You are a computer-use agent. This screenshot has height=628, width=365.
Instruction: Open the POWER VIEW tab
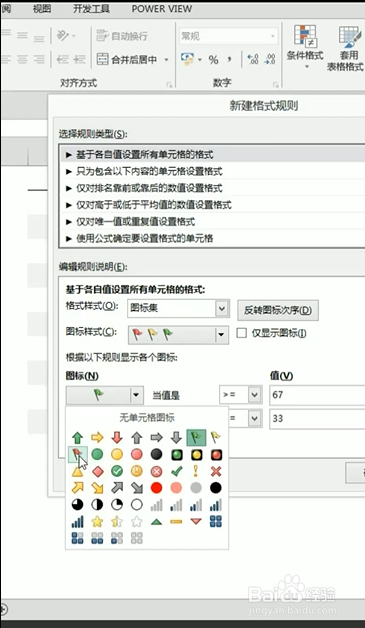point(162,9)
